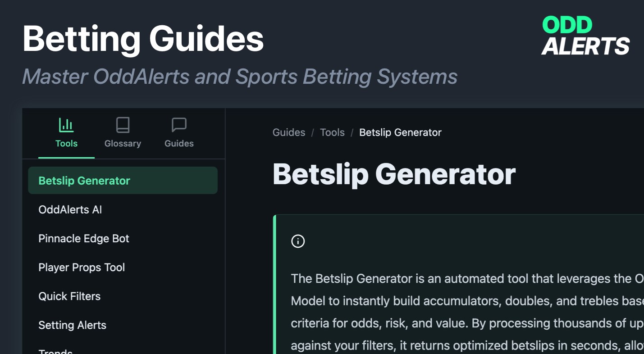This screenshot has height=354, width=644.
Task: Select Setting Alerts from the sidebar
Action: (x=72, y=325)
